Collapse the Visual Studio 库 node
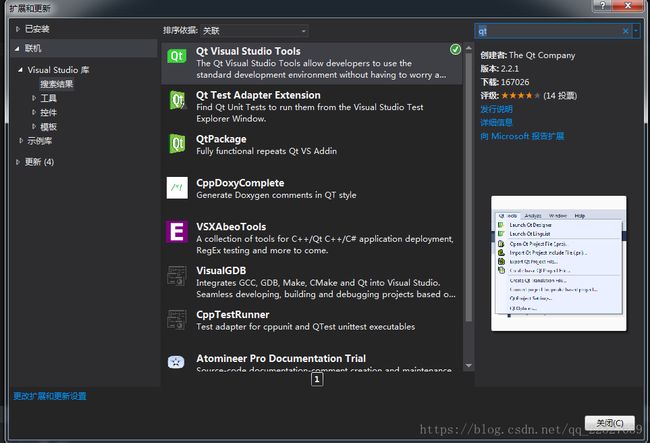The width and height of the screenshot is (650, 443). point(20,70)
